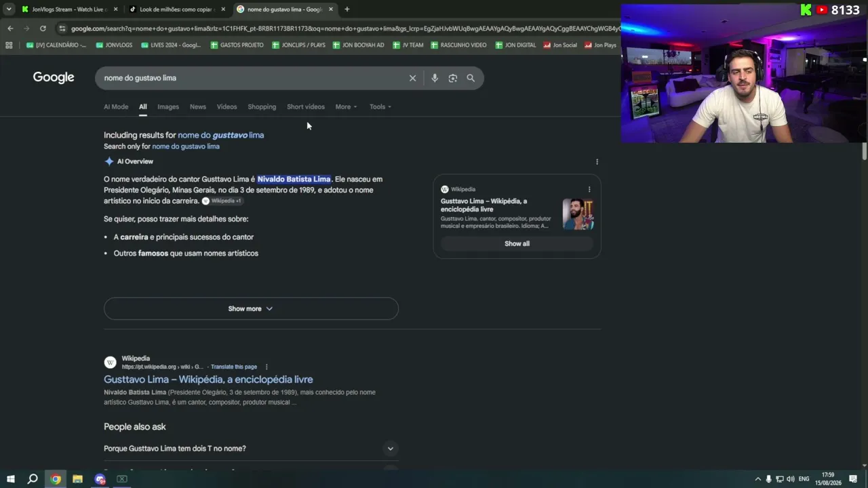Screen dimensions: 868x488
Task: Close the nome do gustavo lima tab
Action: click(x=331, y=9)
